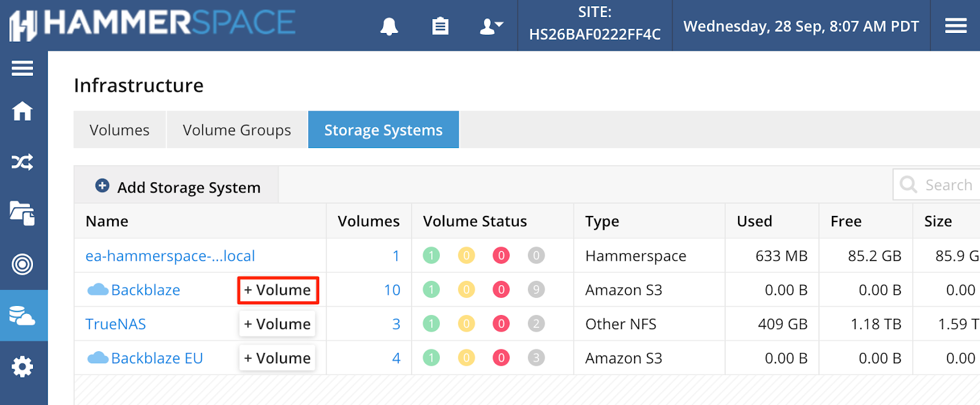Screen dimensions: 980x405
Task: Click the 409 GB used value
Action: [x=783, y=324]
